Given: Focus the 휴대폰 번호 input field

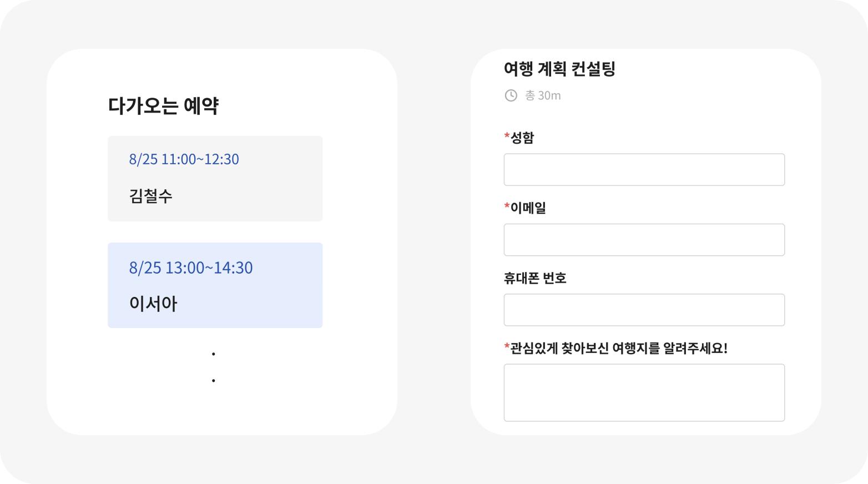Looking at the screenshot, I should (x=644, y=310).
